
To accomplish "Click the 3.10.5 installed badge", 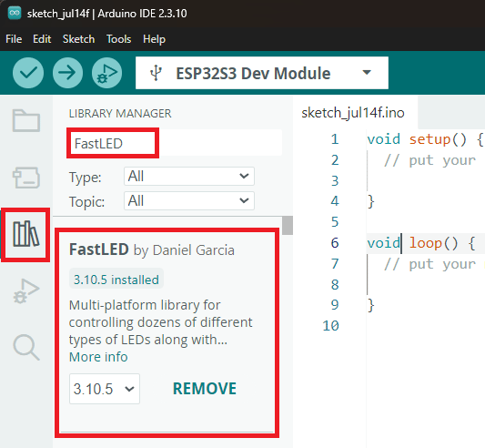I will (x=116, y=280).
